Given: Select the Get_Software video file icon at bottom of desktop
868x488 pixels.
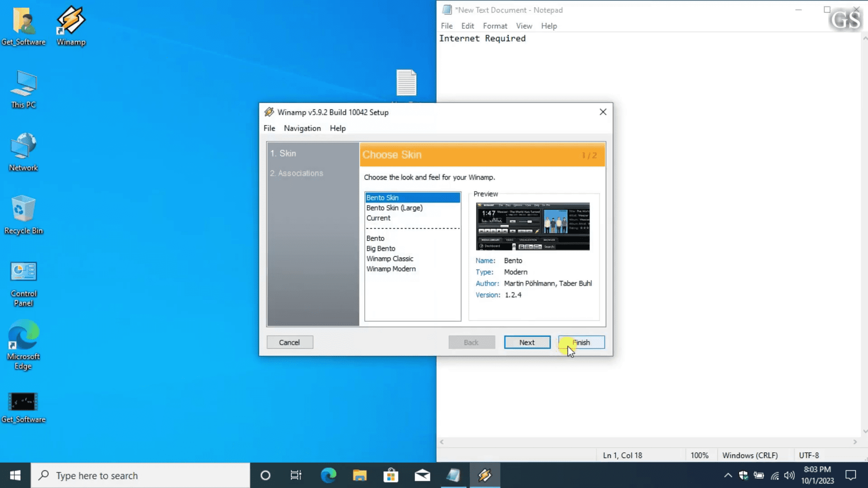Looking at the screenshot, I should 24,408.
